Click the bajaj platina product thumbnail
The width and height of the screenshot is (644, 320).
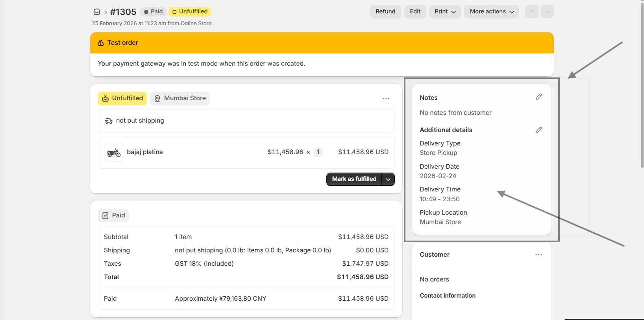[114, 153]
